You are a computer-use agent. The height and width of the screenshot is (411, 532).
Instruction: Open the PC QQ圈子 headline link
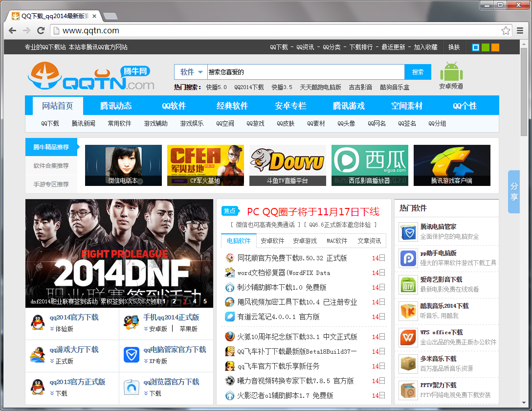pos(313,211)
